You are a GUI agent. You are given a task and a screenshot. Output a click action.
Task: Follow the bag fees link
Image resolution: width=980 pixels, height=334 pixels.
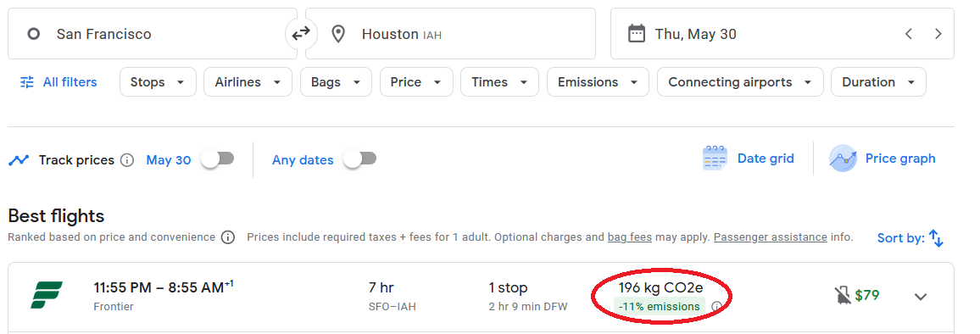point(629,237)
